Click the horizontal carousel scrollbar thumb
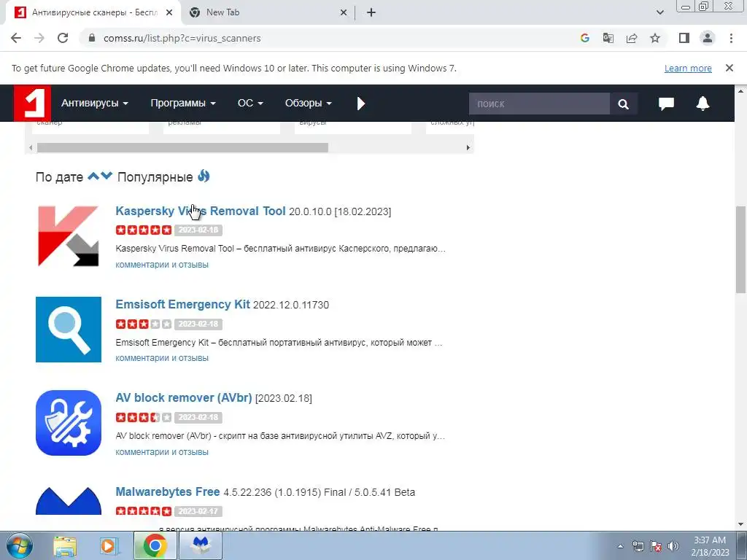The image size is (747, 560). click(182, 147)
